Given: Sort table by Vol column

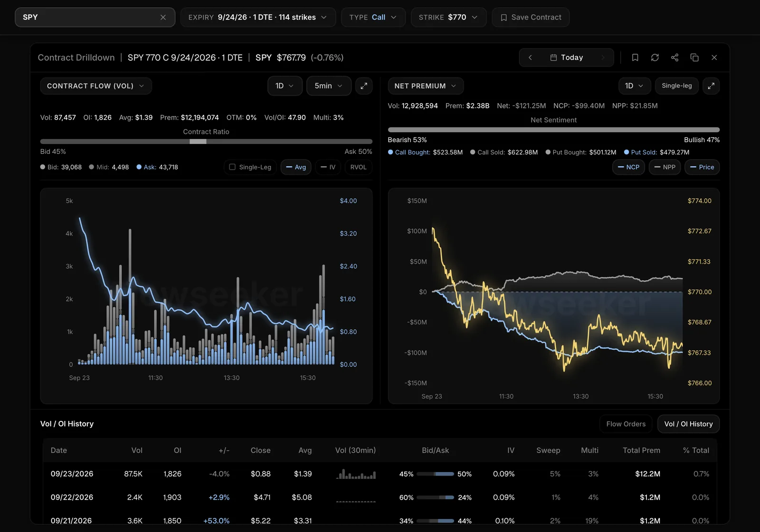Looking at the screenshot, I should [137, 450].
